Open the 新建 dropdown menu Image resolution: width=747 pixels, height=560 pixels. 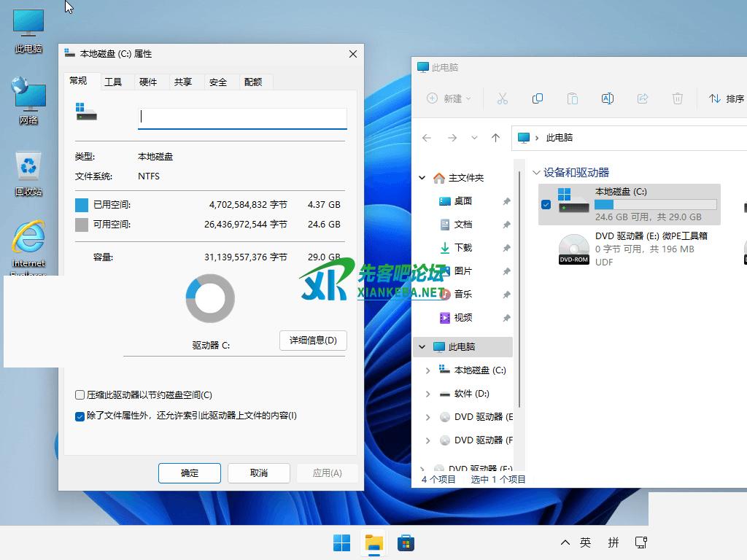(x=449, y=98)
